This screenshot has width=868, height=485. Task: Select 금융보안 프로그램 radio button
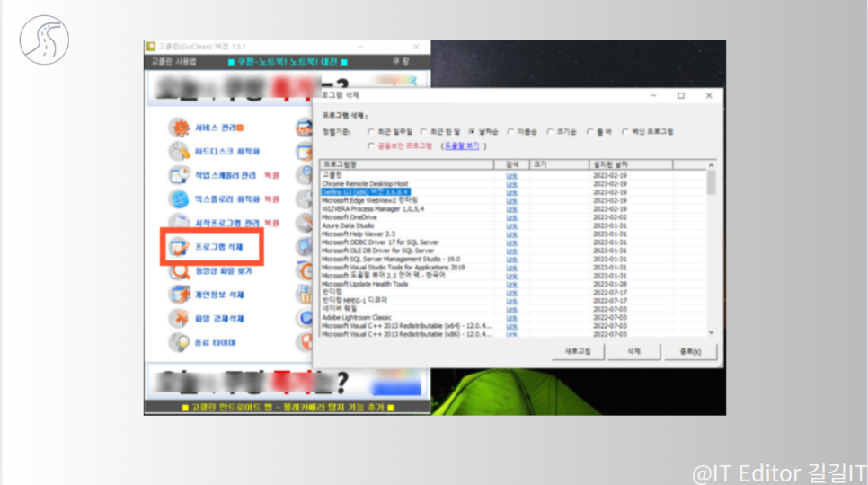click(x=371, y=146)
